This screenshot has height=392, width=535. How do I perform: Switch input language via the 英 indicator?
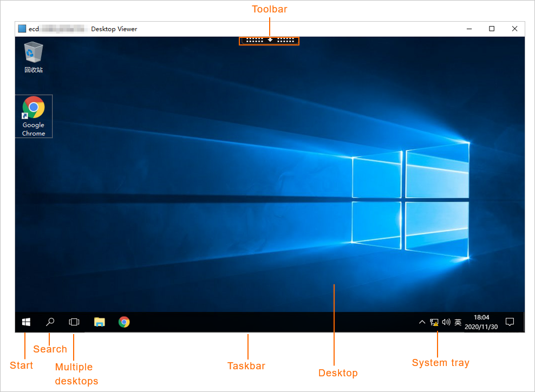[458, 322]
